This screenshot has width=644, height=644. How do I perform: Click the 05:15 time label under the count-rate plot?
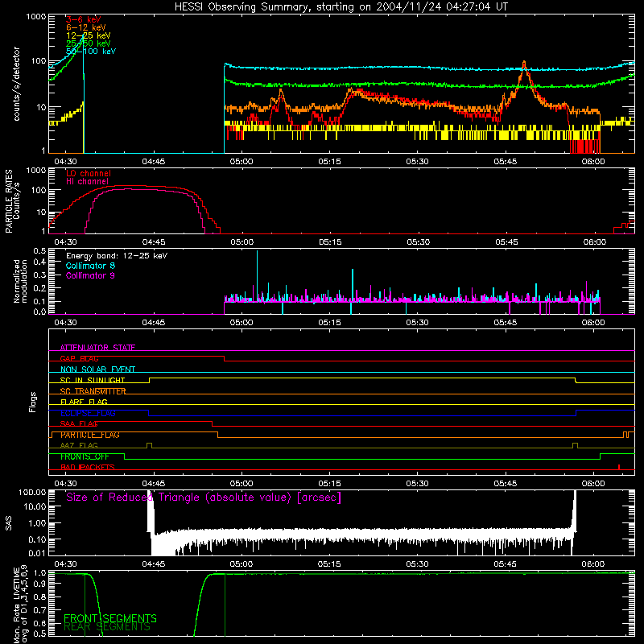pos(329,162)
